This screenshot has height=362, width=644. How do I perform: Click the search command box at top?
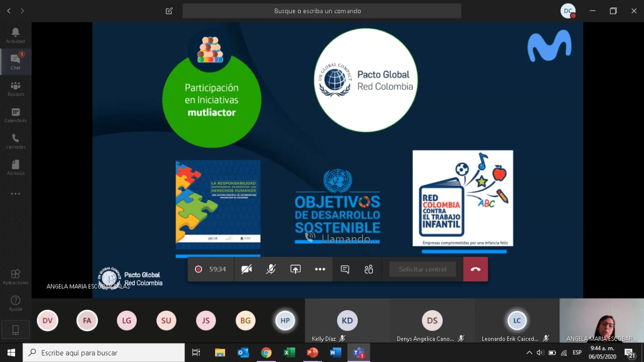pyautogui.click(x=321, y=11)
